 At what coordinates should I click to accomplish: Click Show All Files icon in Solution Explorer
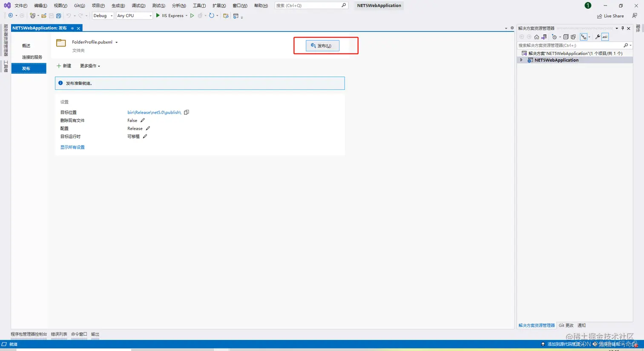573,37
